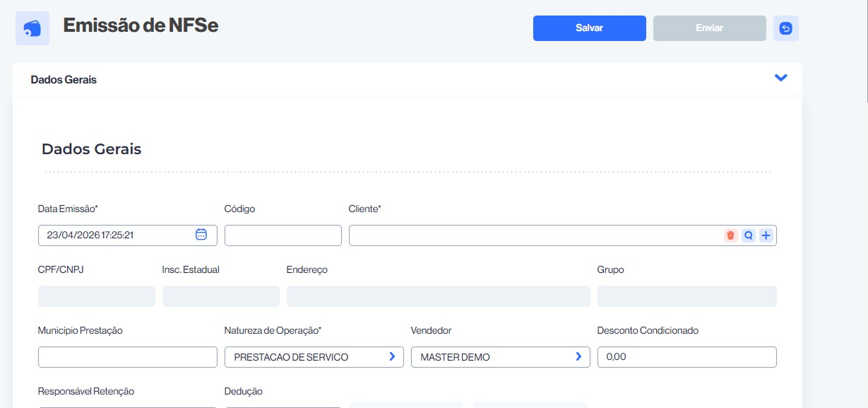Search Cliente using the magnifier icon
868x408 pixels.
749,235
